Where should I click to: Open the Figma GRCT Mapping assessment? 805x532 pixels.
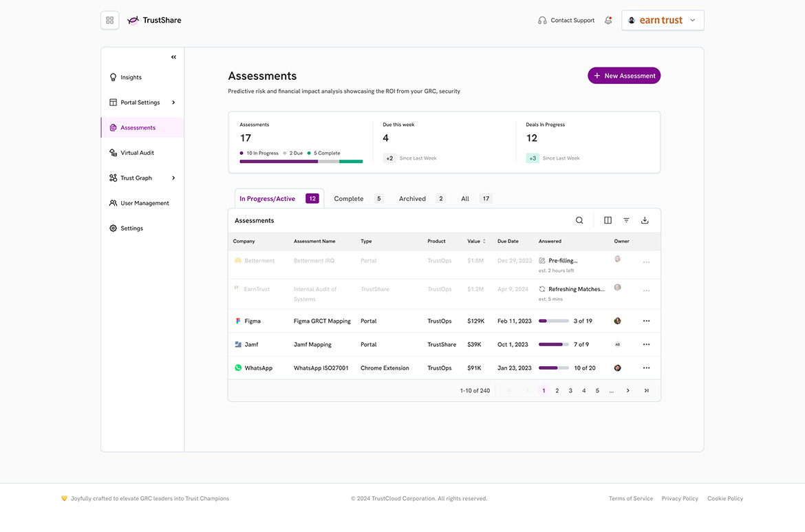pos(322,321)
